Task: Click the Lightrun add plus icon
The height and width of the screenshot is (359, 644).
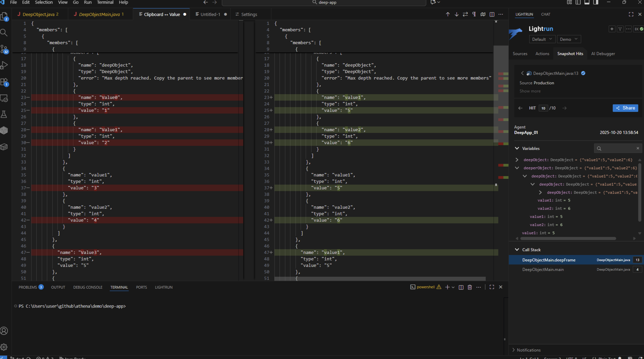Action: 612,29
